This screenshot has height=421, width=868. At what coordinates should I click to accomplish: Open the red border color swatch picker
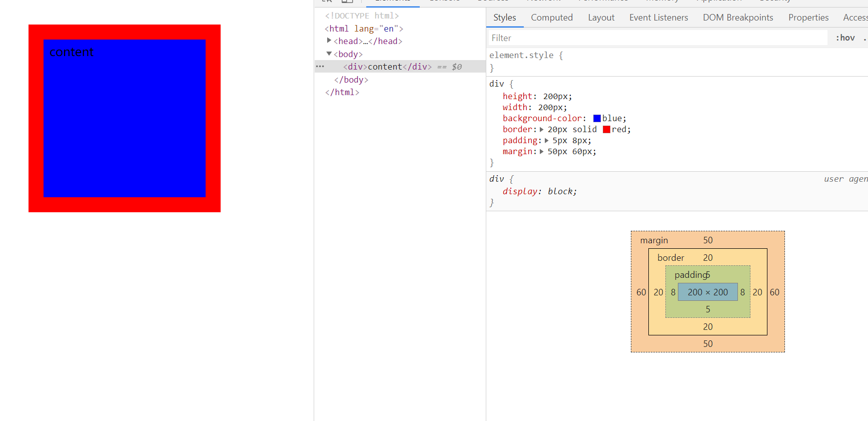(606, 130)
